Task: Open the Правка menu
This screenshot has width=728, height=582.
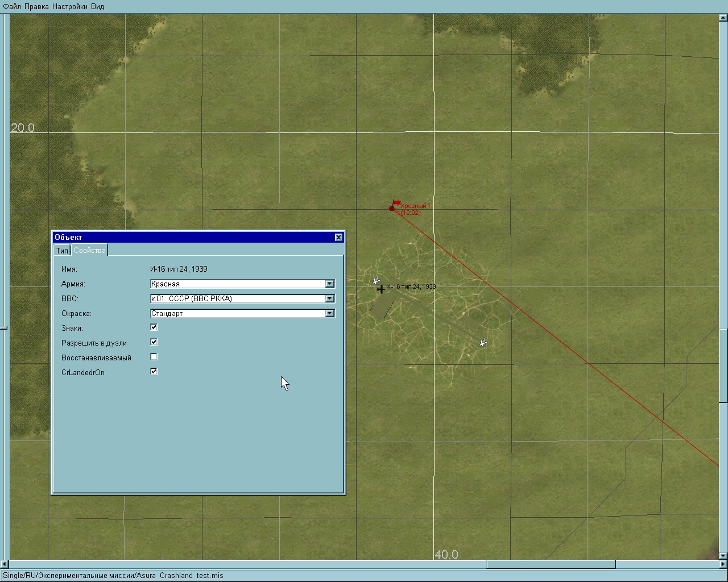Action: 36,6
